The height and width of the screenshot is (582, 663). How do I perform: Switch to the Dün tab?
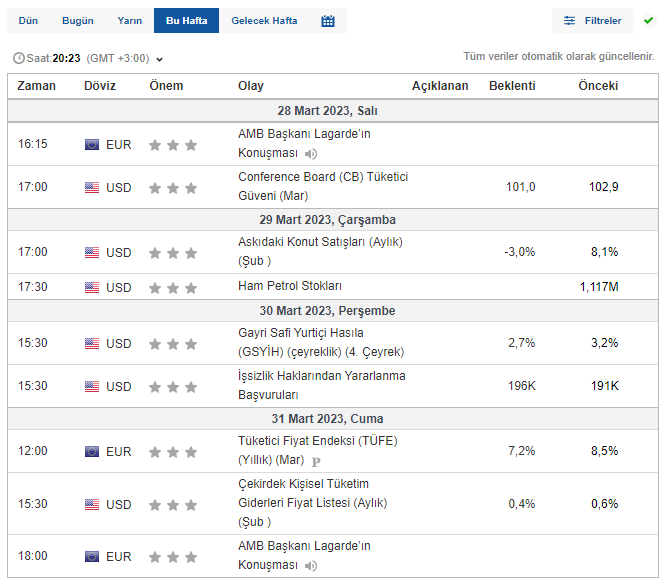click(x=27, y=21)
